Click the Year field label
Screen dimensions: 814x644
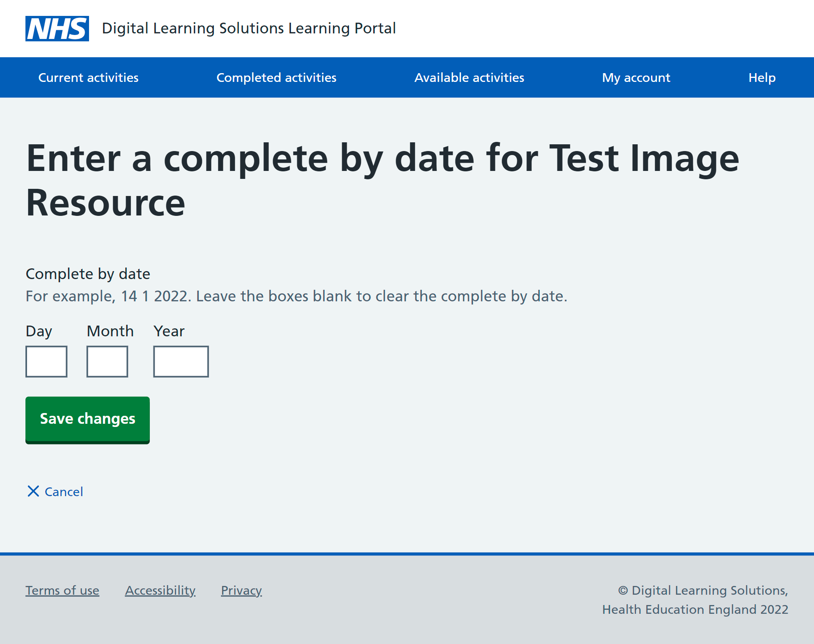(169, 331)
